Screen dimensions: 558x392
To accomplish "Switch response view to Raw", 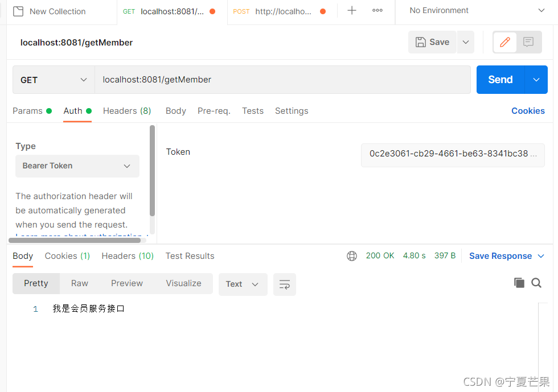I will tap(79, 283).
